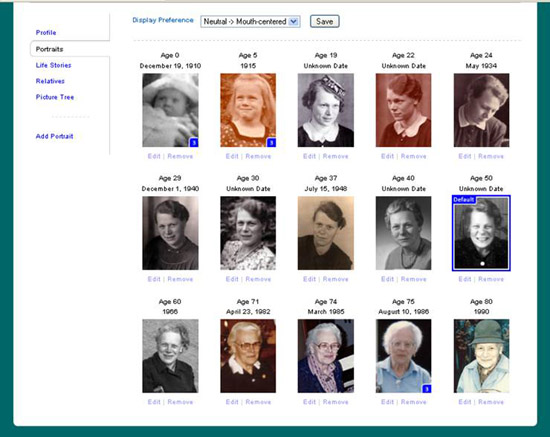The width and height of the screenshot is (550, 437).
Task: Remove the Age 19 portrait
Action: (336, 156)
